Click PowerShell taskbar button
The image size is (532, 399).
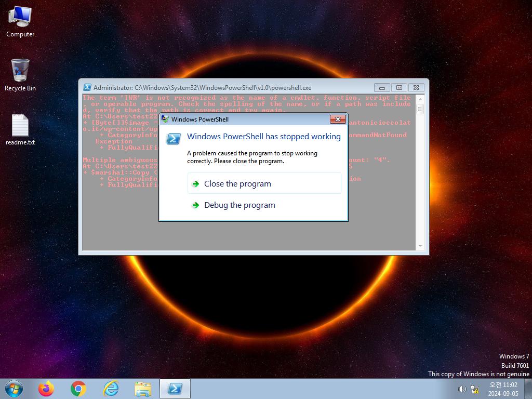[x=175, y=389]
